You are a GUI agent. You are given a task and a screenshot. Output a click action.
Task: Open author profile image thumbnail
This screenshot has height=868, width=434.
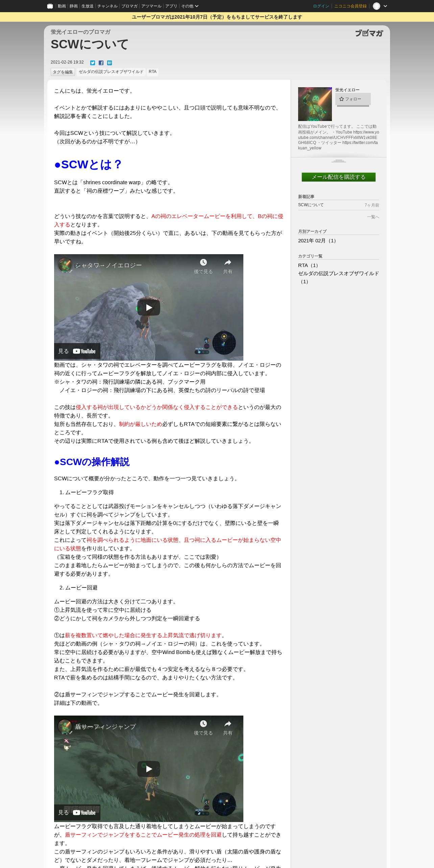315,104
